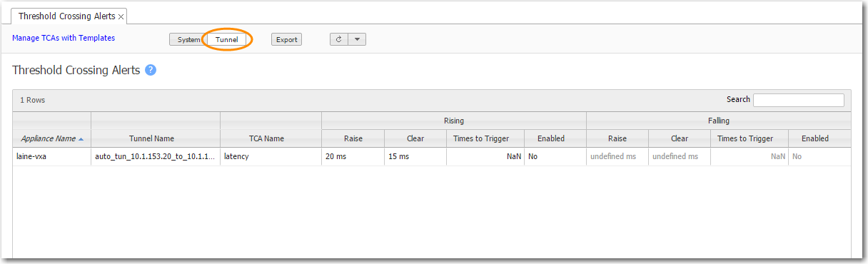The image size is (868, 264).
Task: Click the 1 Rows count label
Action: [x=32, y=101]
